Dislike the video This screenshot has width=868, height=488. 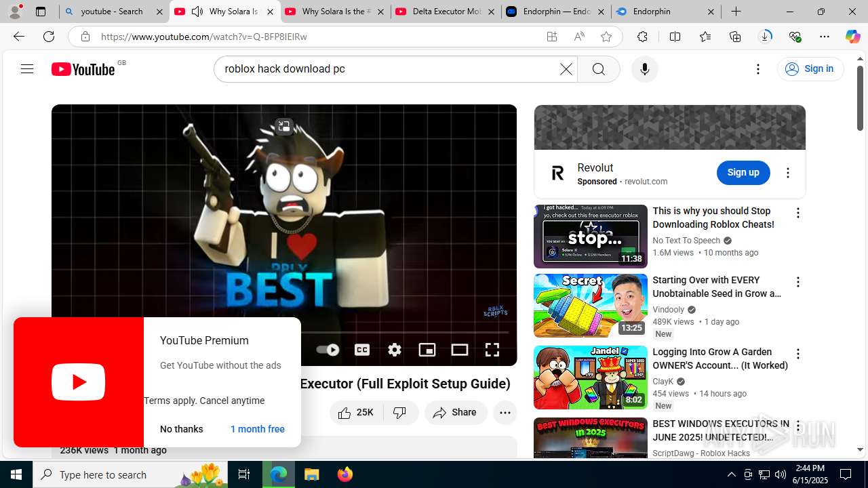400,412
